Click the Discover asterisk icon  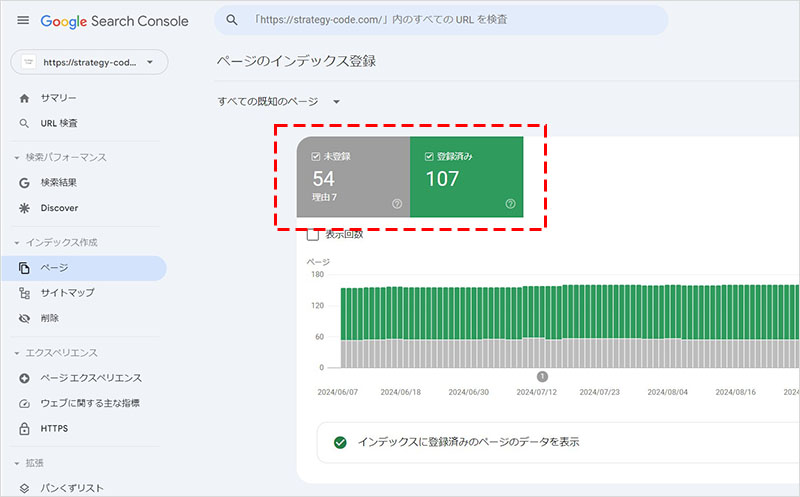click(x=25, y=208)
